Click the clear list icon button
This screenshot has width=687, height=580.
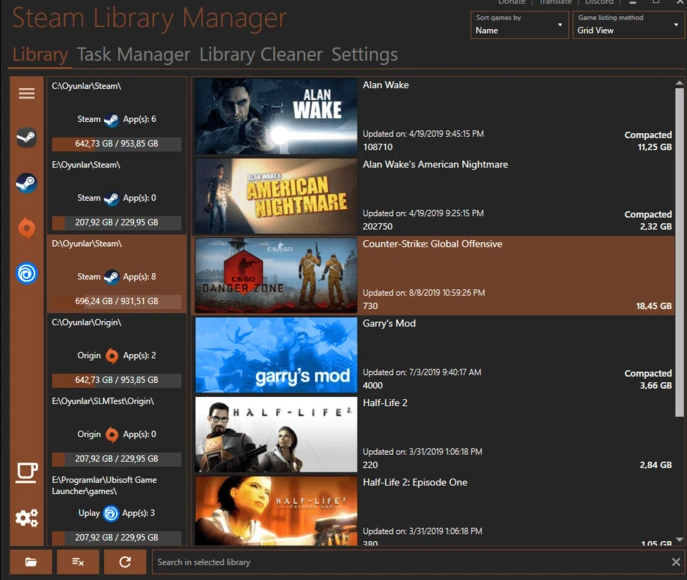point(78,562)
